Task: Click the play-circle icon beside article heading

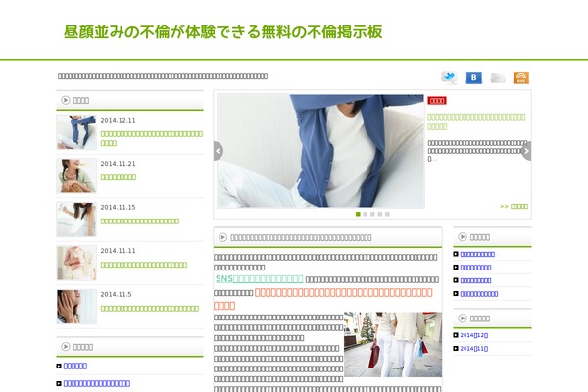Action: pyautogui.click(x=222, y=237)
